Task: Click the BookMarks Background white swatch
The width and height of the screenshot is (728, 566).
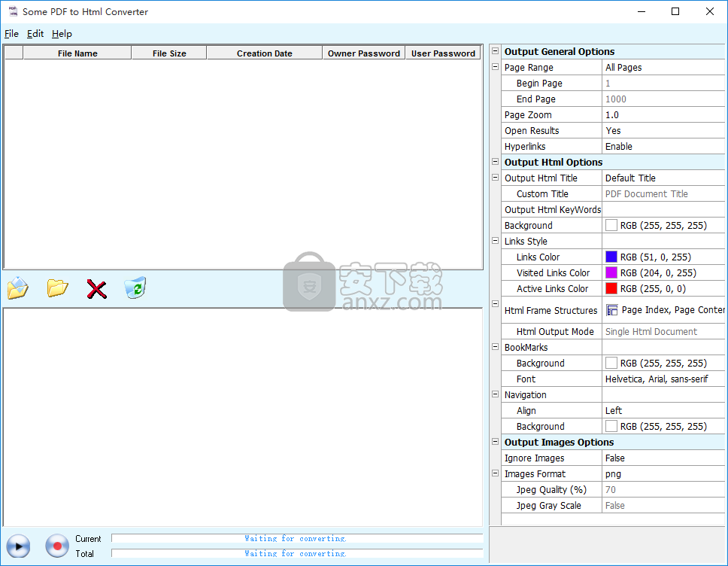Action: click(x=611, y=363)
